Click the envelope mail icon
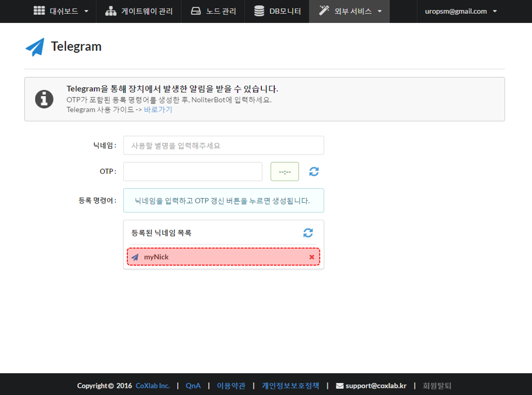Screen dimensions: 532x395 340,386
